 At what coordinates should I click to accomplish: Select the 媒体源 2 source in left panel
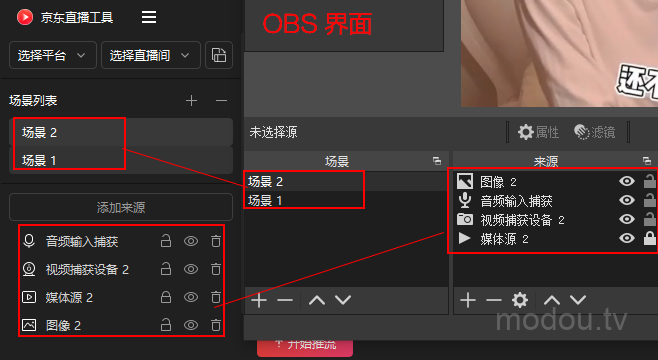(69, 297)
